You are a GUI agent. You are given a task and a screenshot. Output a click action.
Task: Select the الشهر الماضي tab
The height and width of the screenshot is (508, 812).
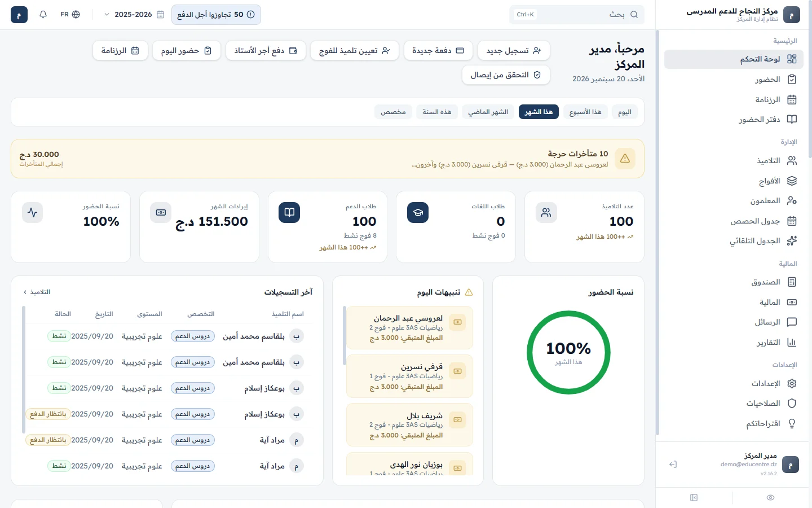[x=488, y=112]
